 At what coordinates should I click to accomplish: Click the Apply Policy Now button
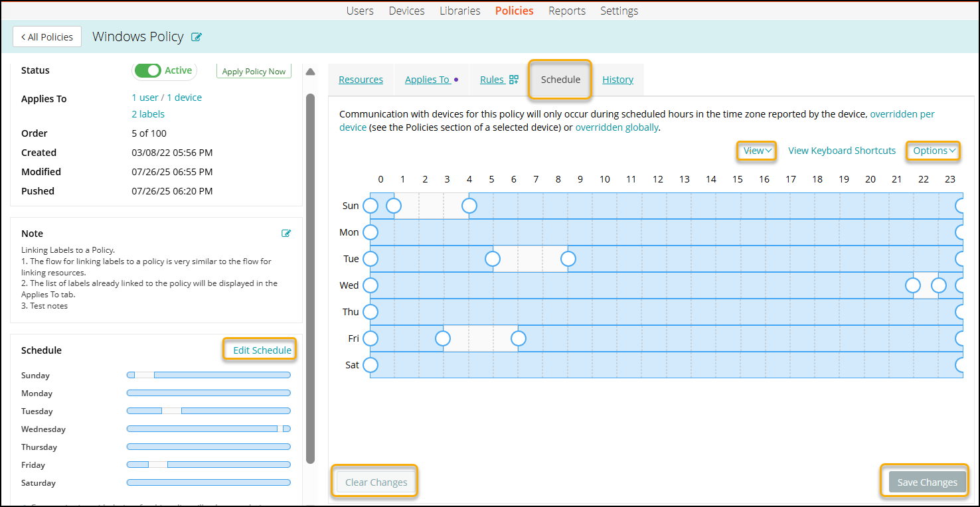point(254,71)
